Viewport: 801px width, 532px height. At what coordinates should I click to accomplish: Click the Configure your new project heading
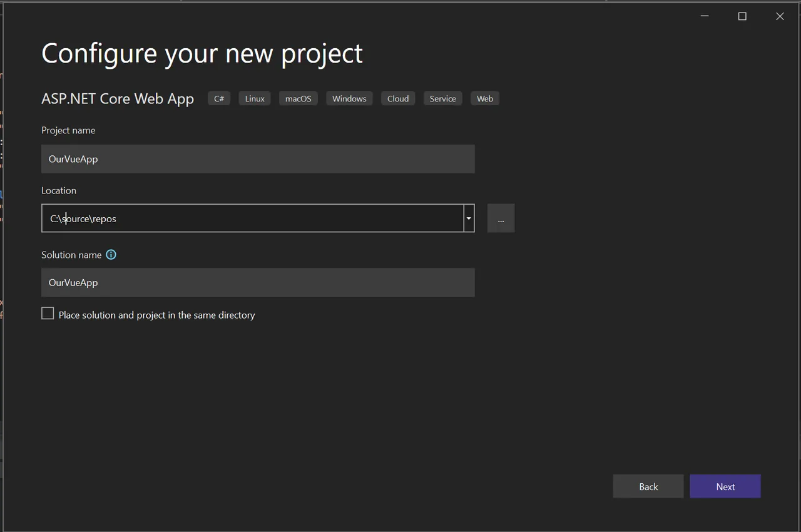click(x=202, y=54)
